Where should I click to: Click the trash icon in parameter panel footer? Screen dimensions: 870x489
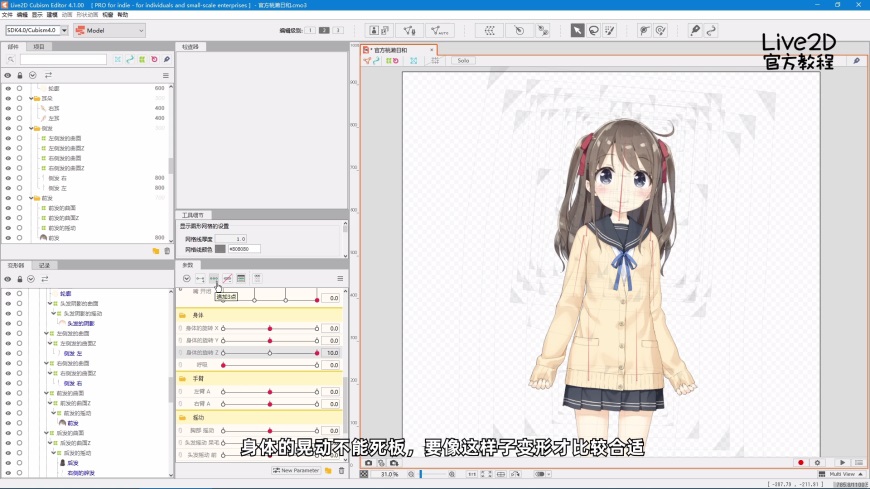(x=341, y=471)
